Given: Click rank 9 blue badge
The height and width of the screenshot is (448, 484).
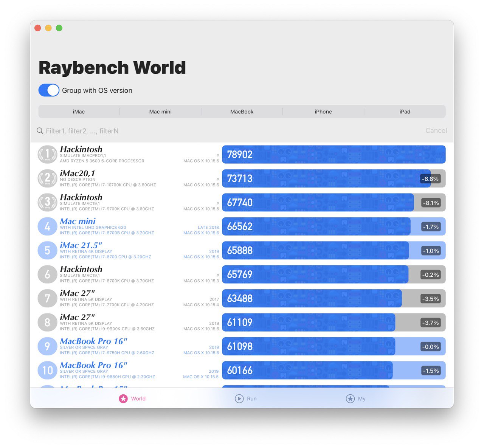Looking at the screenshot, I should coord(47,347).
